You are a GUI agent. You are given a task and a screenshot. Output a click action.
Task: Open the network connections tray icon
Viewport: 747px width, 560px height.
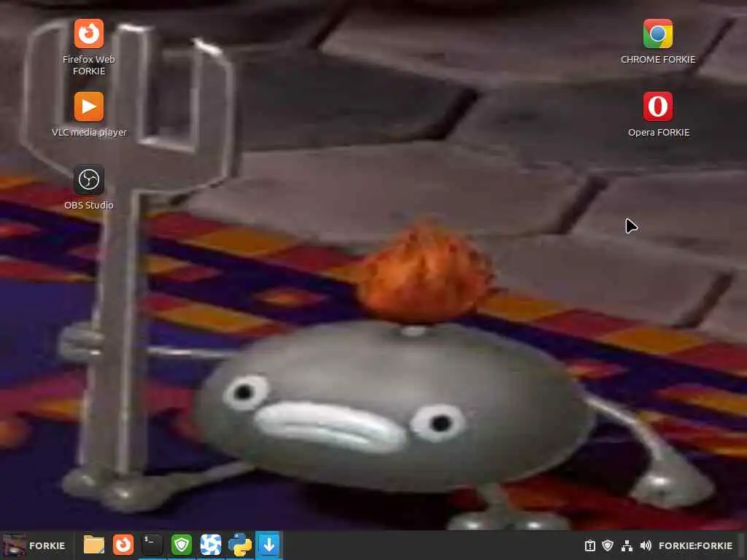pyautogui.click(x=627, y=545)
